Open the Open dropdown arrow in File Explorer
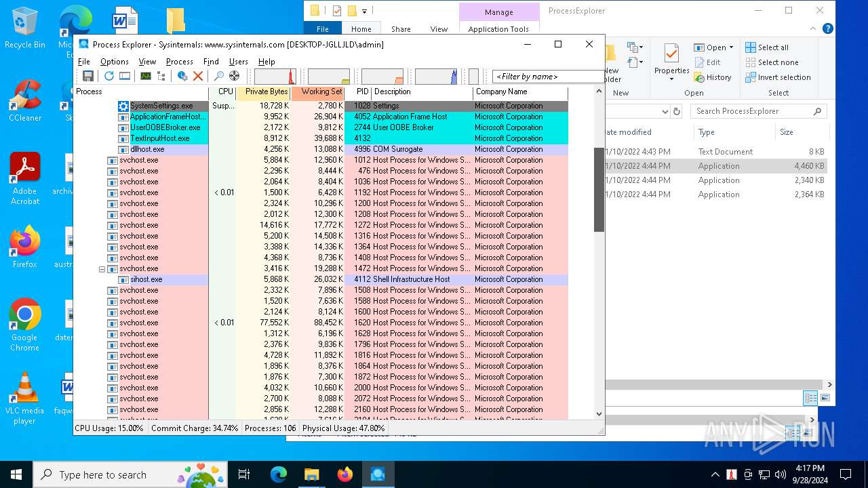Image resolution: width=868 pixels, height=488 pixels. (731, 47)
